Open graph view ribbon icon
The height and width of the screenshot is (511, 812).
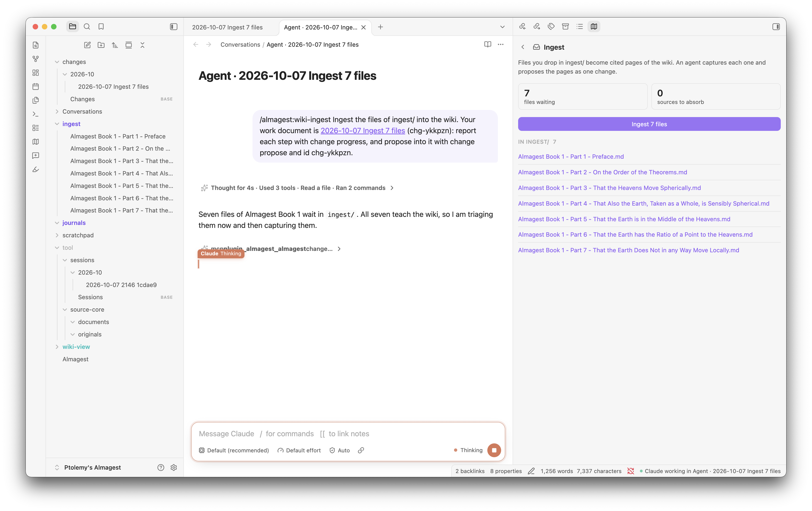coord(36,59)
